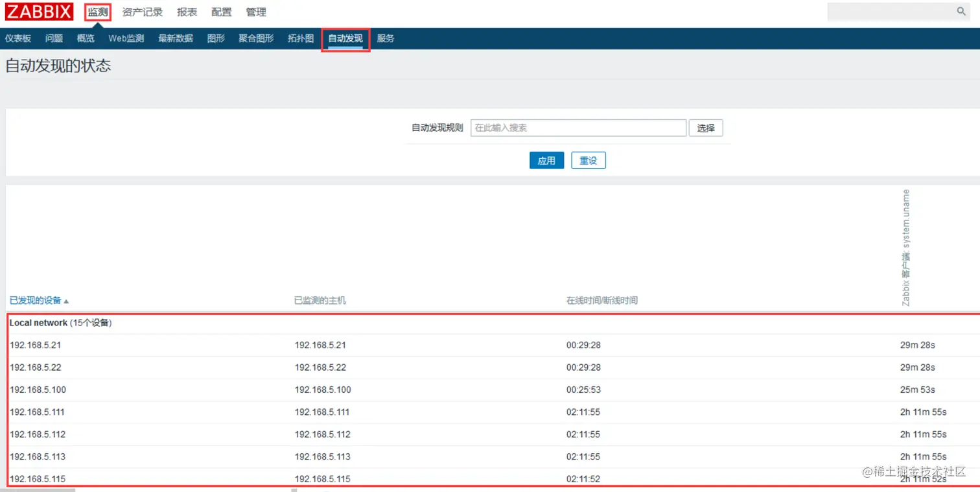Viewport: 980px width, 492px height.
Task: Click the ZABBIX logo
Action: coord(39,12)
